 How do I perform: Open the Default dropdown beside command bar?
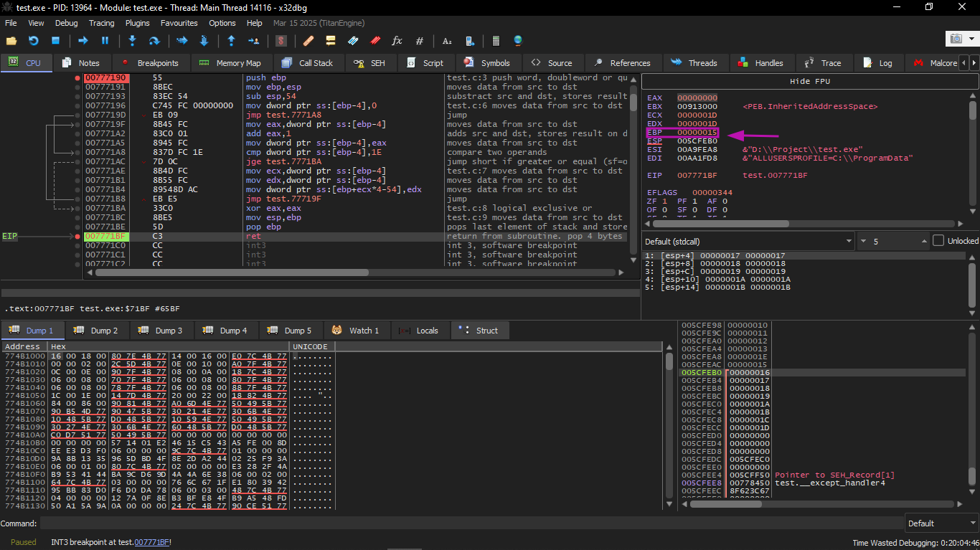coord(940,523)
